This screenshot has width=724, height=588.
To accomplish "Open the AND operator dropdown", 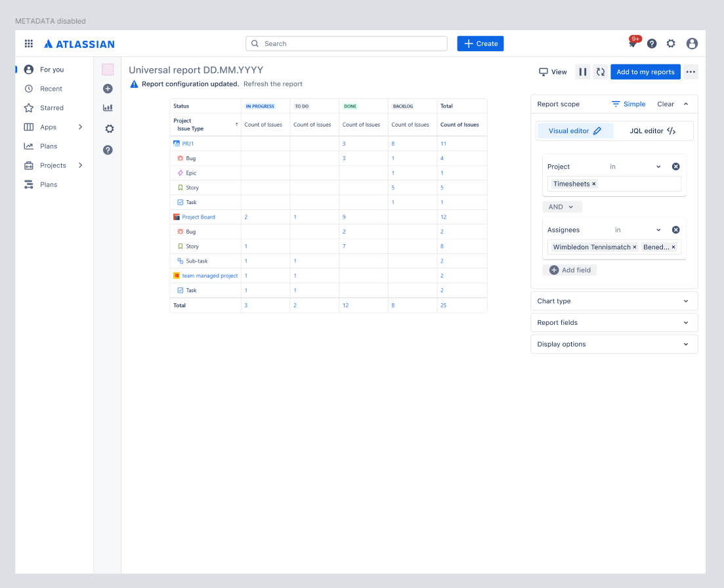I will click(562, 206).
